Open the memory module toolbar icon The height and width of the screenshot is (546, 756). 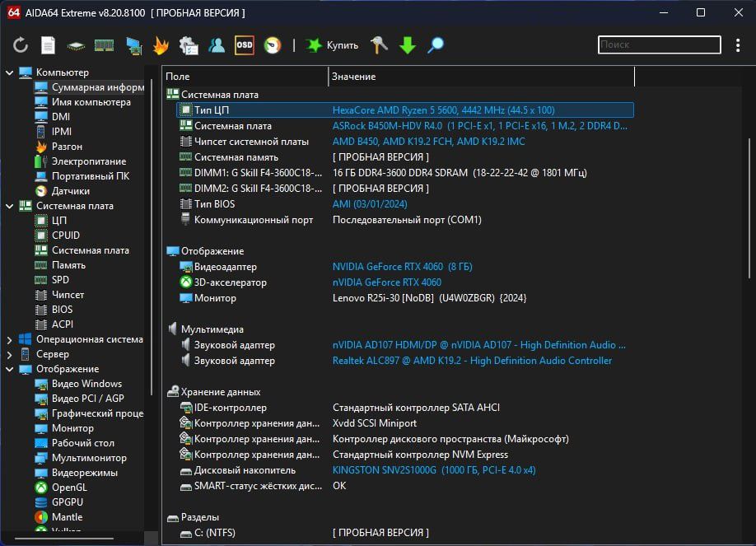[104, 46]
